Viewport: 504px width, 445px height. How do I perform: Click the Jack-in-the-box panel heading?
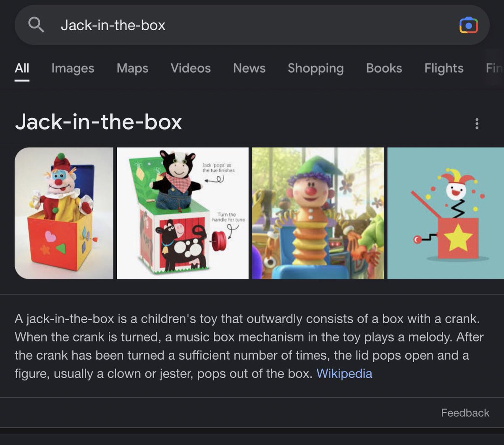pyautogui.click(x=98, y=122)
